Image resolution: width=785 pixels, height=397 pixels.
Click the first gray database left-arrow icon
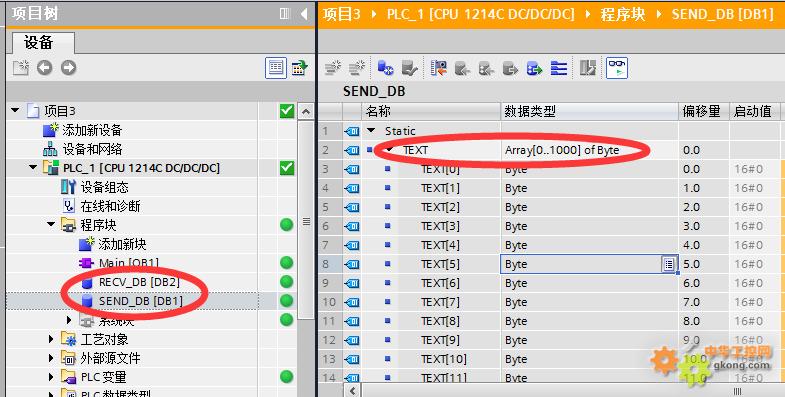tap(462, 68)
